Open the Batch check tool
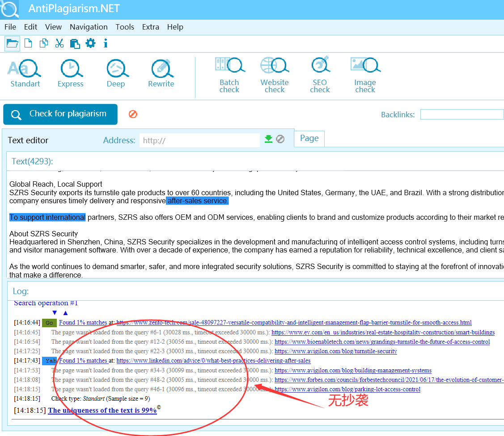The height and width of the screenshot is (436, 504). click(x=229, y=75)
